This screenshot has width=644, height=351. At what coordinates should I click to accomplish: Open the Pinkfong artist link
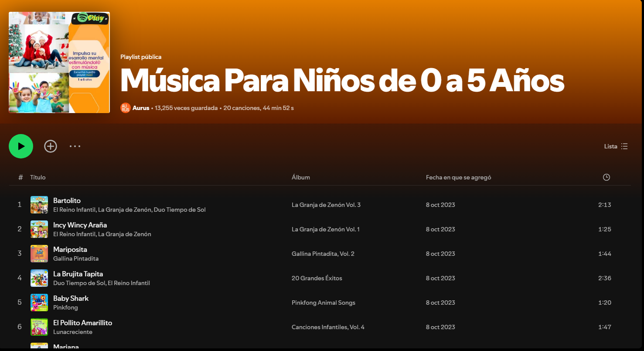(65, 307)
